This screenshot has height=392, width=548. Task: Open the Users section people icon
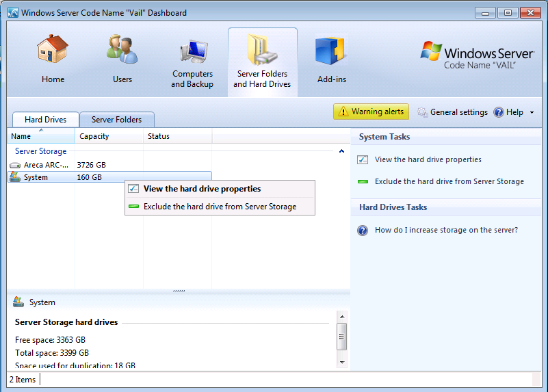[122, 49]
